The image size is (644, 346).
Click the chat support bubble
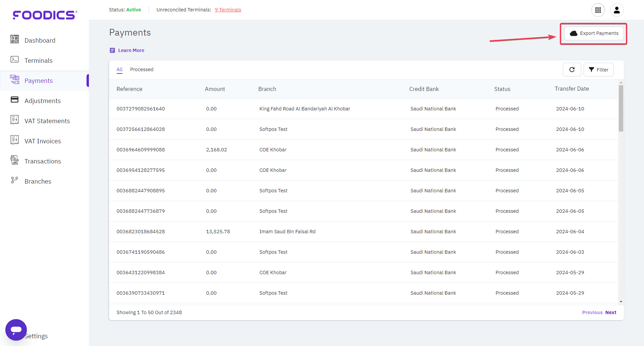(16, 330)
